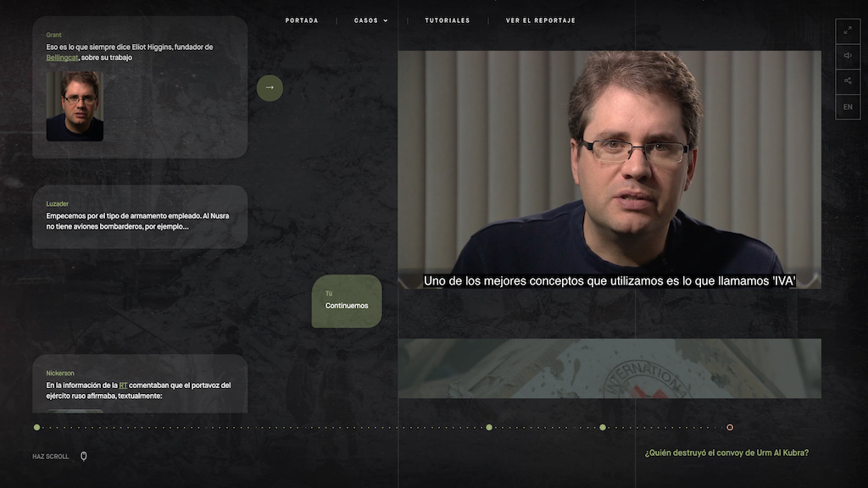Switch language to EN
868x488 pixels.
click(x=848, y=107)
